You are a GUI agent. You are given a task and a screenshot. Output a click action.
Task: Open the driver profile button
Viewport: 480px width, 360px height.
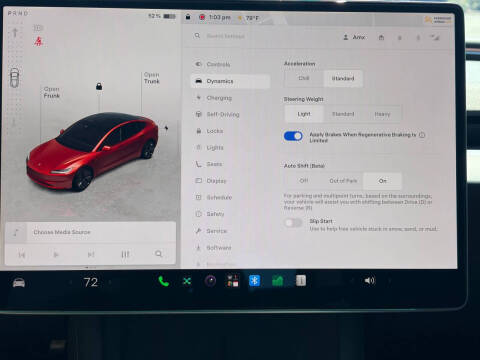tap(354, 37)
